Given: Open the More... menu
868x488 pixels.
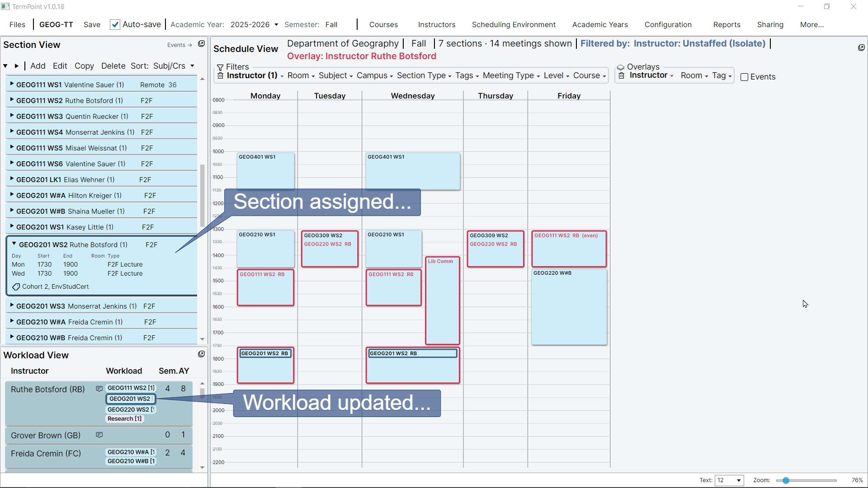Looking at the screenshot, I should point(812,24).
